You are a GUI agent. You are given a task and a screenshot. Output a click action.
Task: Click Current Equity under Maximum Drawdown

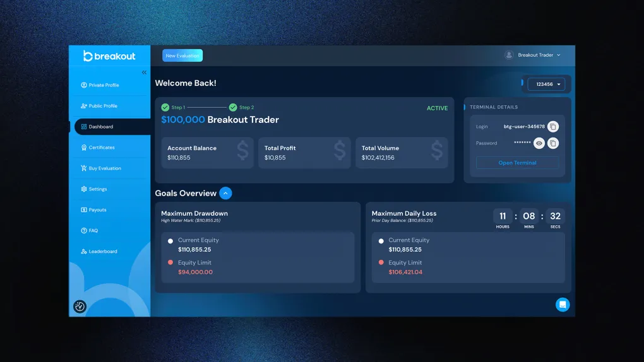tap(198, 240)
